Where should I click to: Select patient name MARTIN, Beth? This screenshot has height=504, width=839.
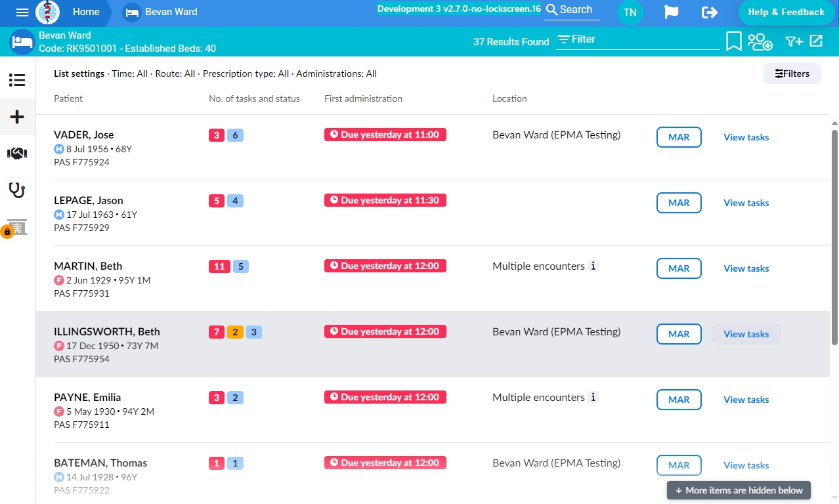pyautogui.click(x=88, y=266)
